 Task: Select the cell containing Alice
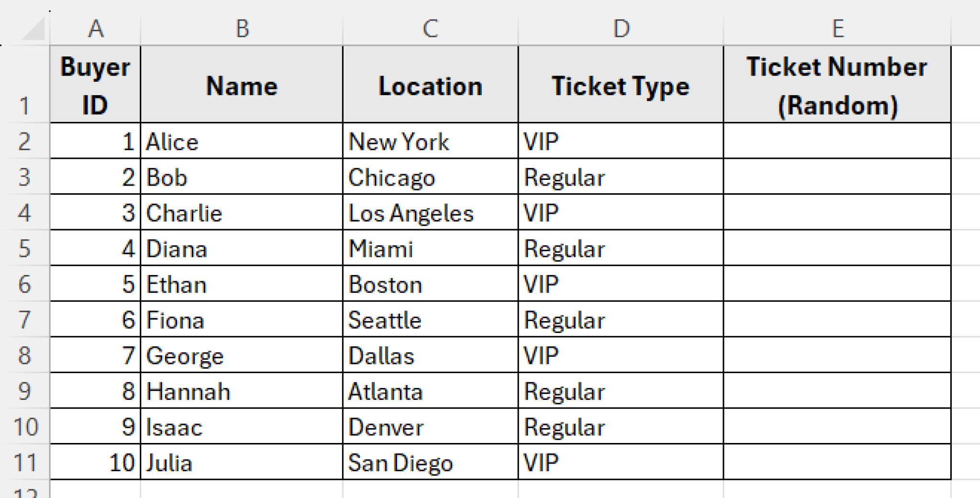tap(242, 142)
